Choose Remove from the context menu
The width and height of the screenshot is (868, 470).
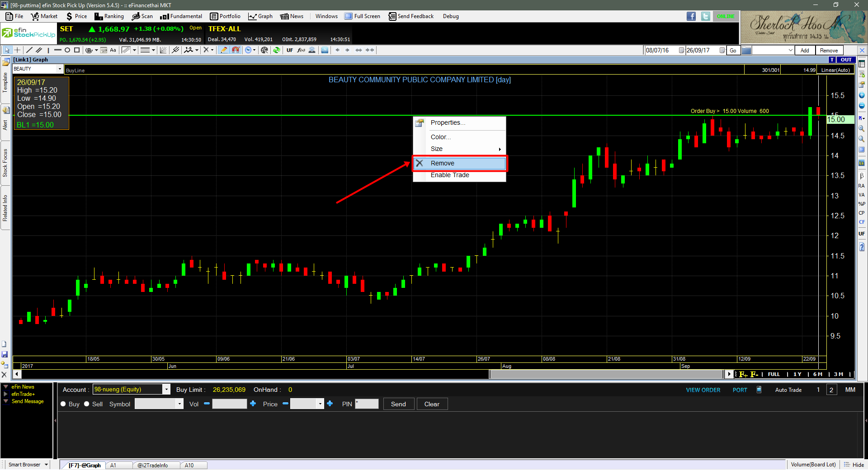[x=459, y=163]
